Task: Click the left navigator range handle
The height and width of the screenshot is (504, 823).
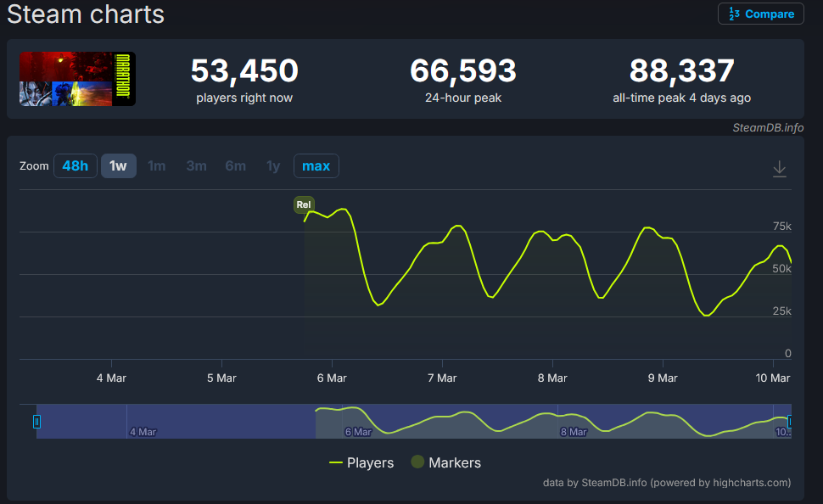Action: (36, 422)
